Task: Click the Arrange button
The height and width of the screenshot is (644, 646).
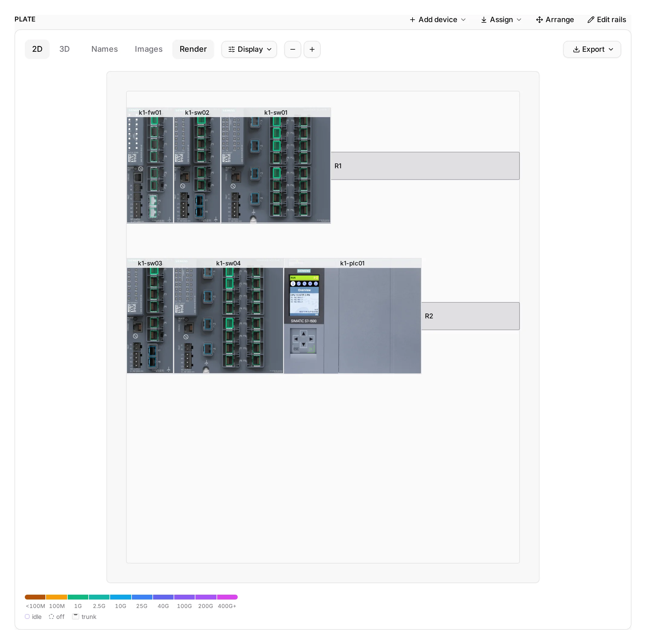Action: click(x=555, y=20)
